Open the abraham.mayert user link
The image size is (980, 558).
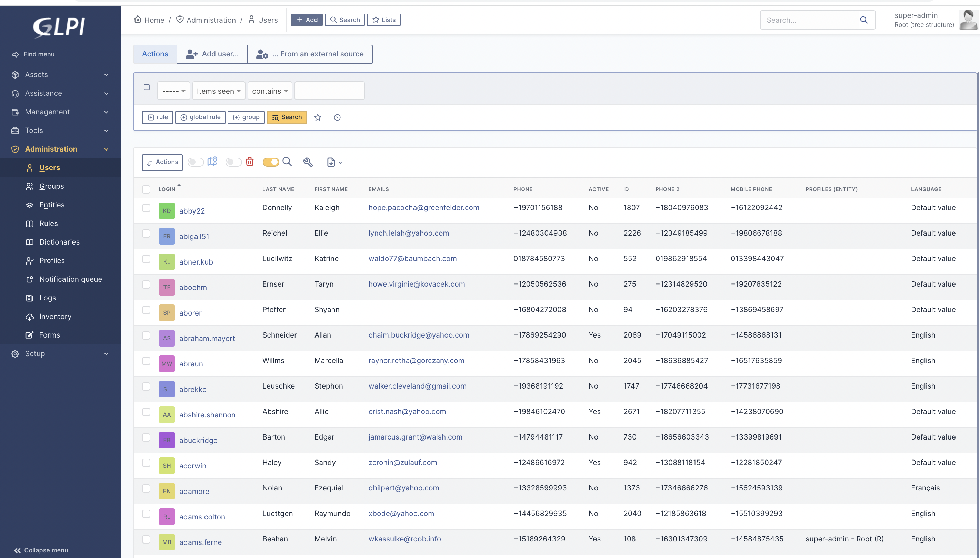[x=207, y=338]
